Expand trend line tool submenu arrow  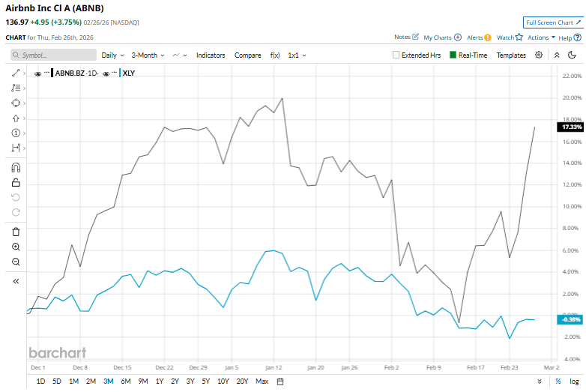point(24,73)
